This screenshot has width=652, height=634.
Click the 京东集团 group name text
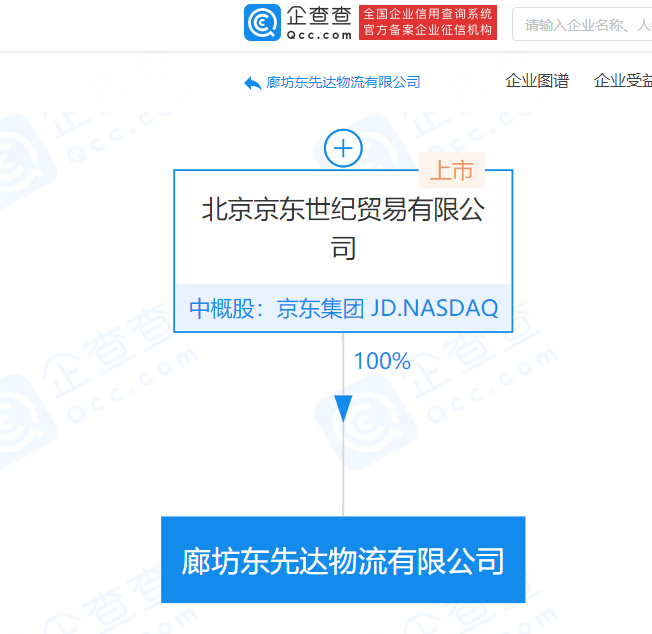coord(320,309)
